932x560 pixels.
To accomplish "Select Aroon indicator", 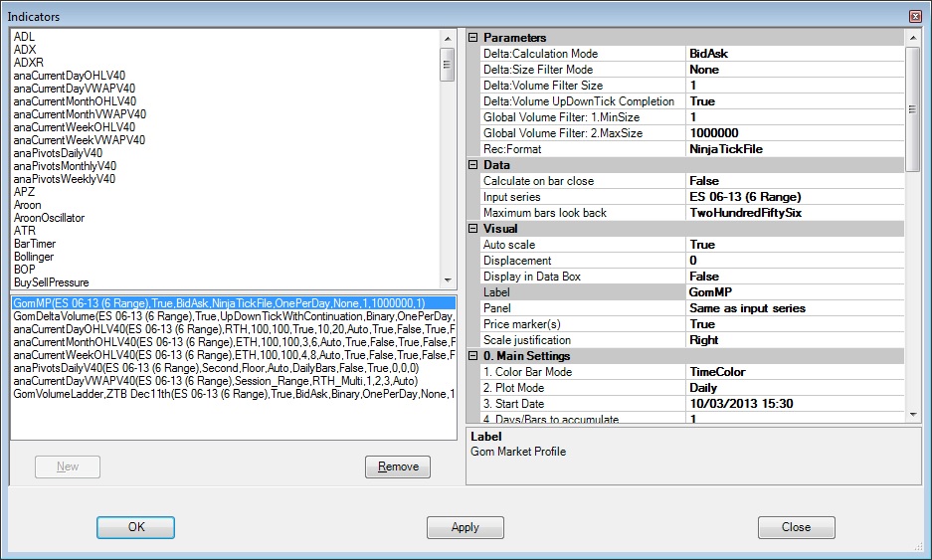I will [27, 205].
